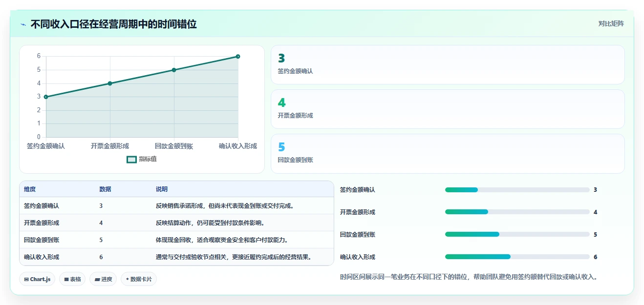Click the 数据 table column header
Image resolution: width=644 pixels, height=305 pixels.
[105, 189]
